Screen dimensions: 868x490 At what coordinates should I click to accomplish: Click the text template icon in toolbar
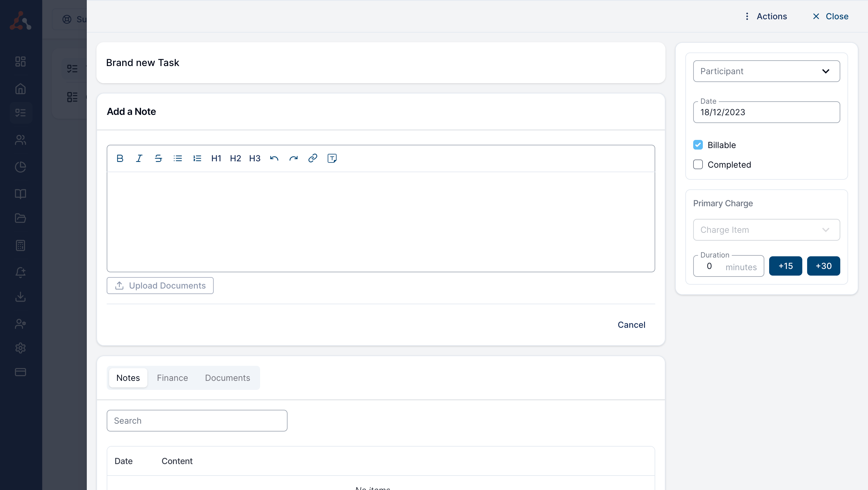[332, 158]
